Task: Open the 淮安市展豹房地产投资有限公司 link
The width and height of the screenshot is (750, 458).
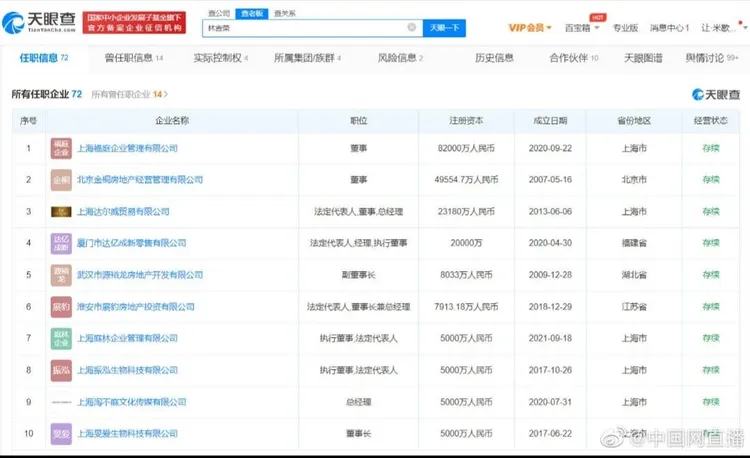Action: (136, 306)
